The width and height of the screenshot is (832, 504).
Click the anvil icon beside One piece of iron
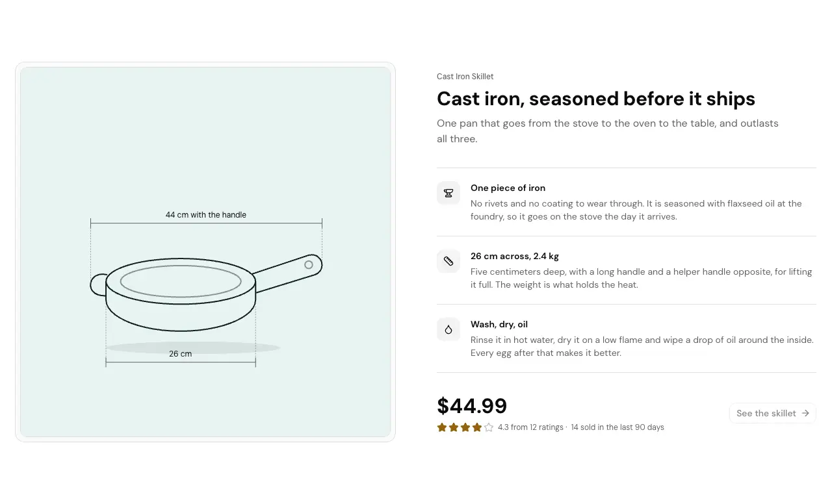click(x=448, y=193)
